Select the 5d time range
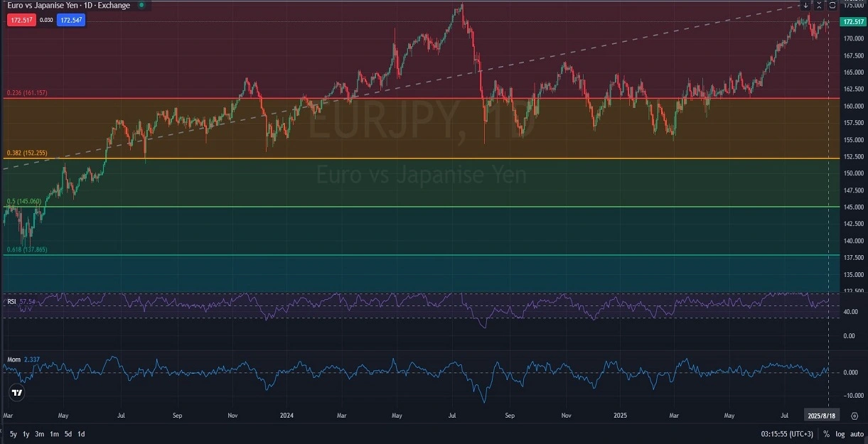The image size is (868, 444). 68,433
